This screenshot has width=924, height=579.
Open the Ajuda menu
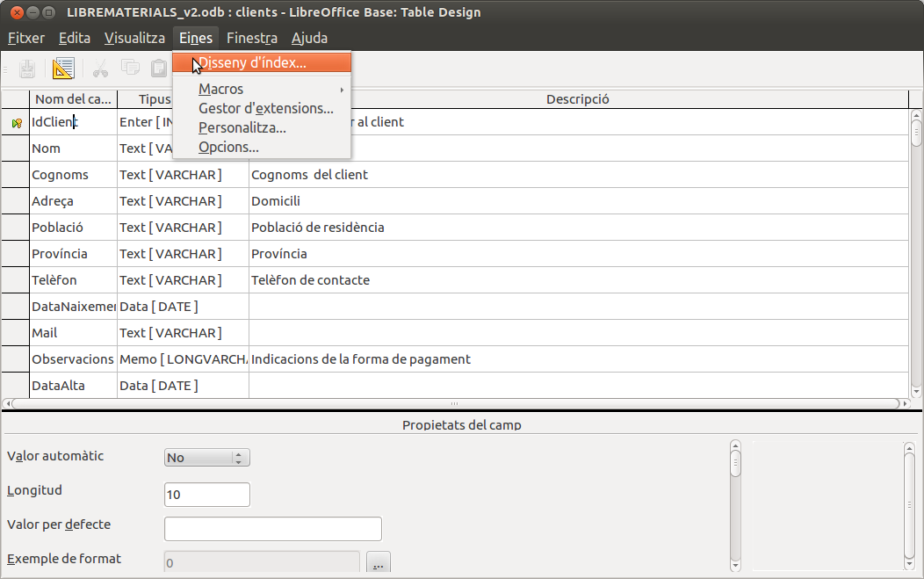tap(309, 38)
